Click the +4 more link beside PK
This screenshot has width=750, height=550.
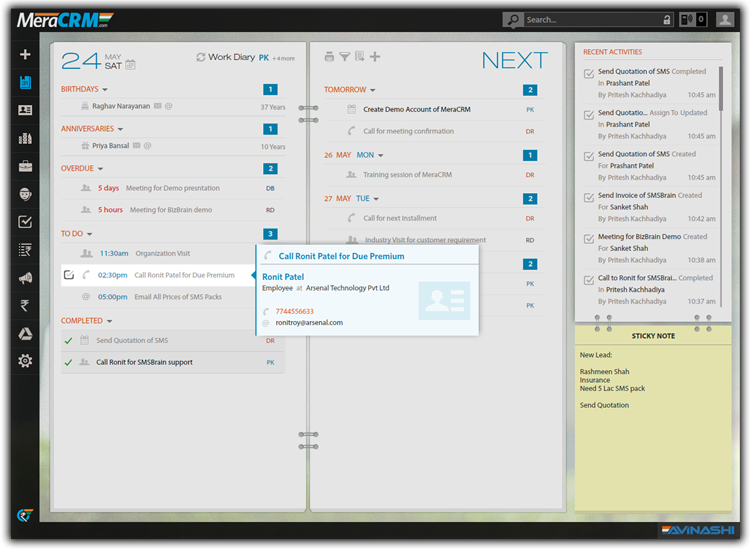(284, 59)
